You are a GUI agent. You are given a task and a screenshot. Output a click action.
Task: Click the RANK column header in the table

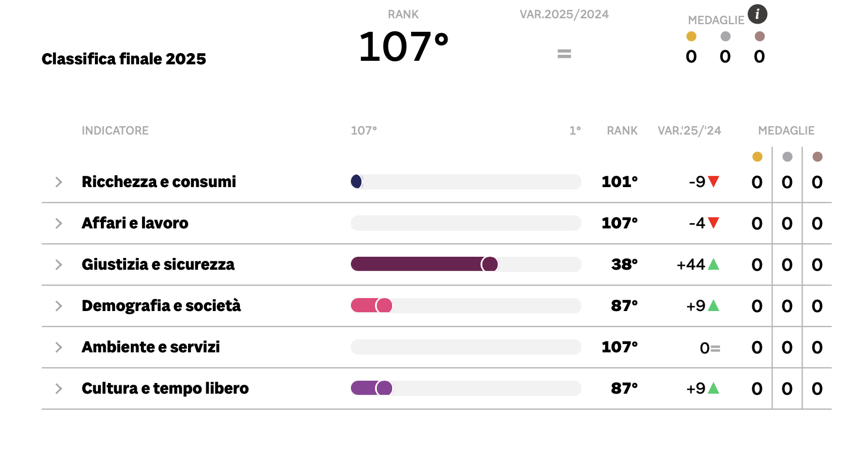pyautogui.click(x=622, y=130)
